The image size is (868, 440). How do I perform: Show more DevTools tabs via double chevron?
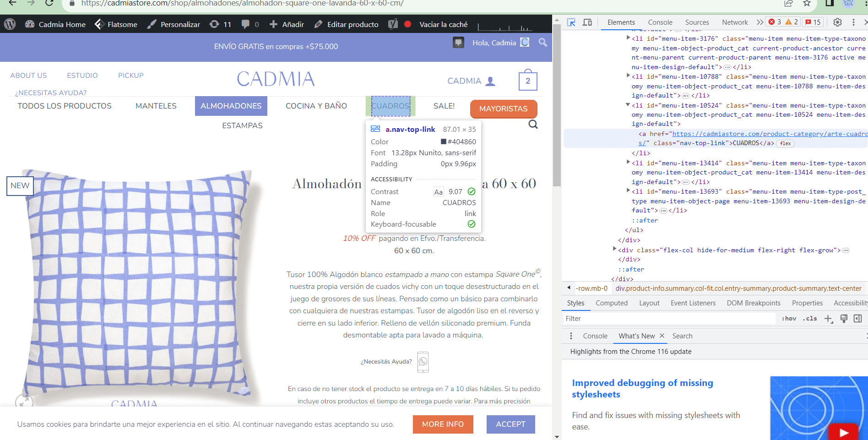760,22
